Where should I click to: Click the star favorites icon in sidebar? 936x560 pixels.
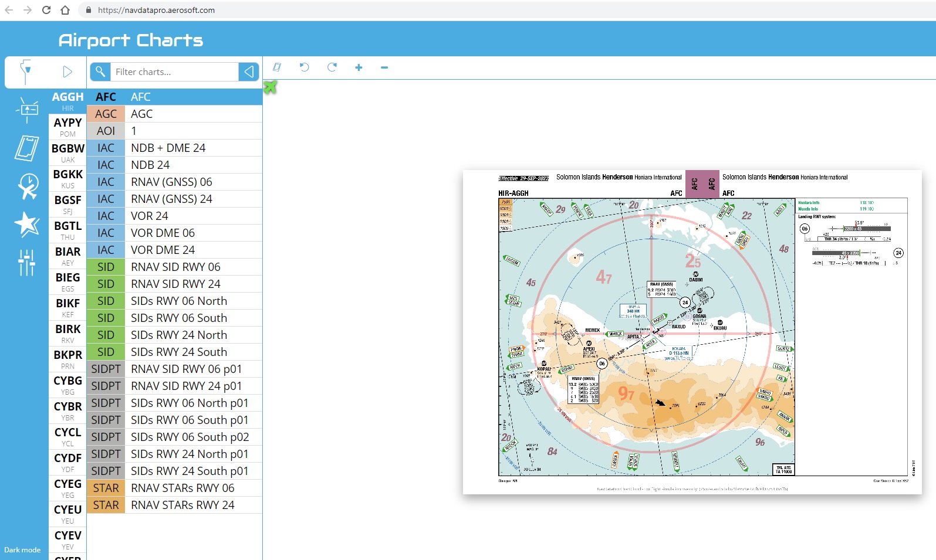[27, 224]
